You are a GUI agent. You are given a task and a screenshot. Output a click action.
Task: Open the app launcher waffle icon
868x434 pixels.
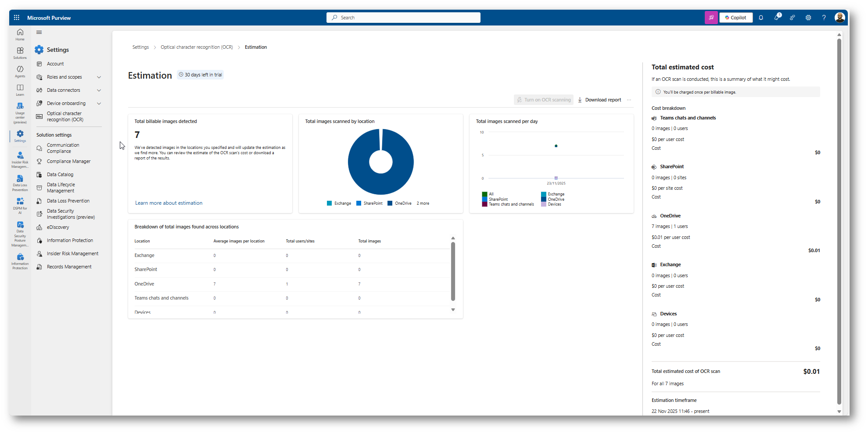(17, 18)
